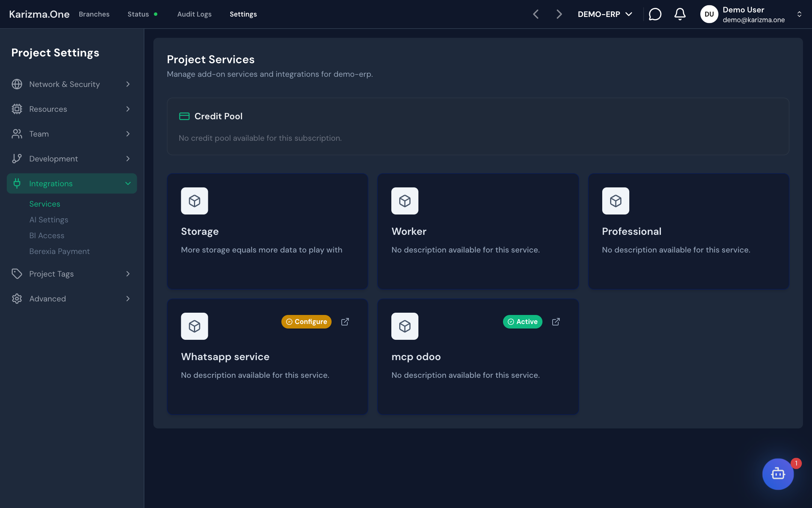The height and width of the screenshot is (508, 812).
Task: Click the DU user avatar
Action: coord(709,14)
